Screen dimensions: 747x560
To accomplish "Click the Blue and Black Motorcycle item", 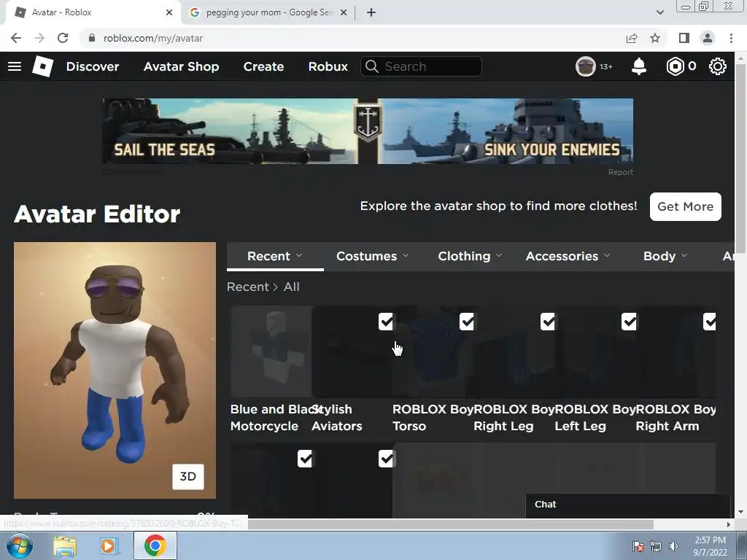I will pyautogui.click(x=271, y=351).
